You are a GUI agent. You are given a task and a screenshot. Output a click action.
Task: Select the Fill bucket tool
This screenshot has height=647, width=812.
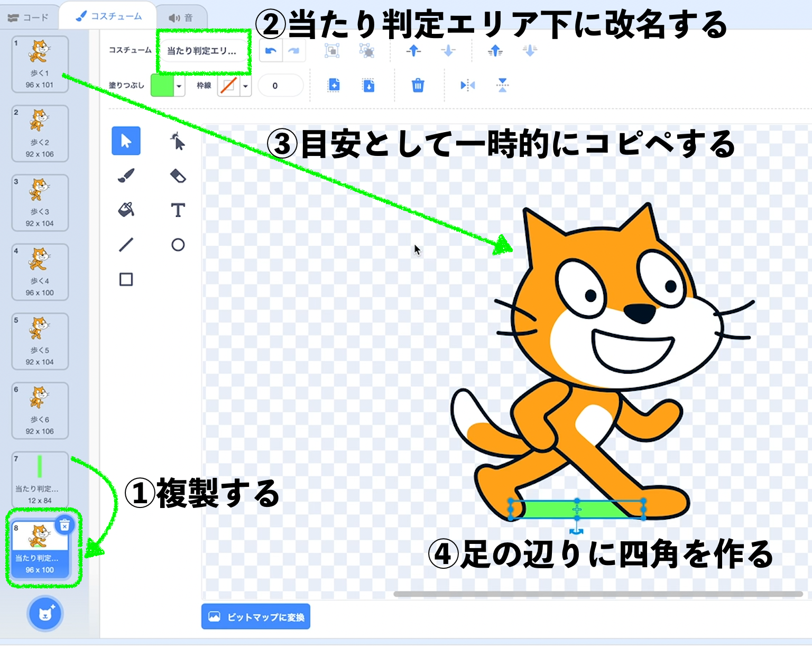[x=126, y=210]
